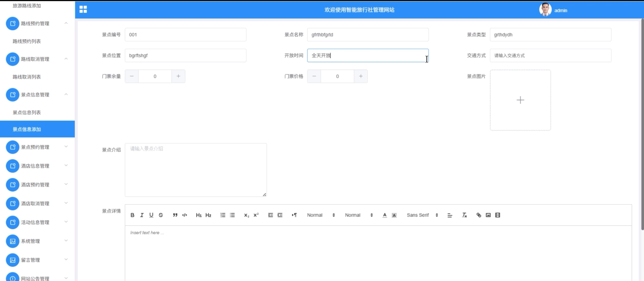The image size is (644, 281).
Task: Increase 门票余量 with the plus button
Action: tap(178, 76)
